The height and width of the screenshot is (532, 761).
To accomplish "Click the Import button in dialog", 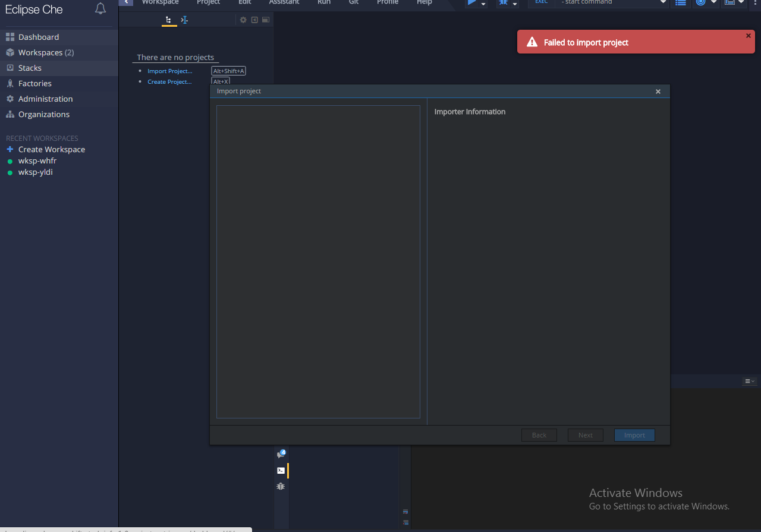I will point(634,435).
